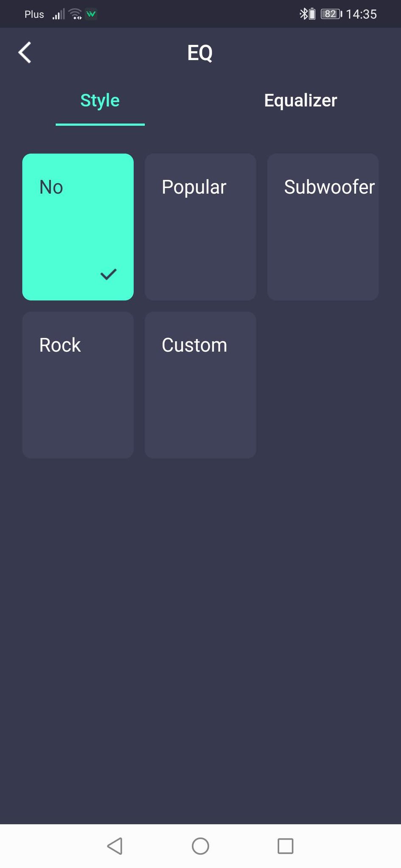Select the Rock EQ style
The width and height of the screenshot is (401, 868).
[x=78, y=385]
